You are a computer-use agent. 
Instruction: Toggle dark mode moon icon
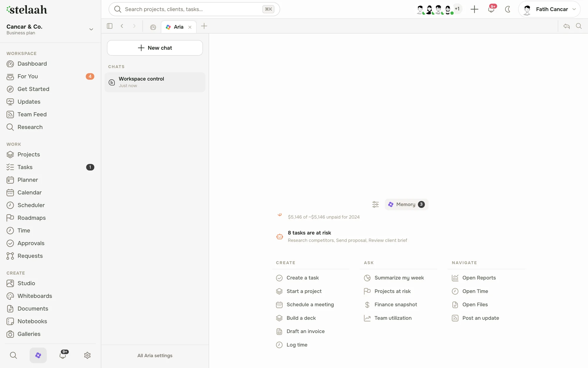[507, 9]
